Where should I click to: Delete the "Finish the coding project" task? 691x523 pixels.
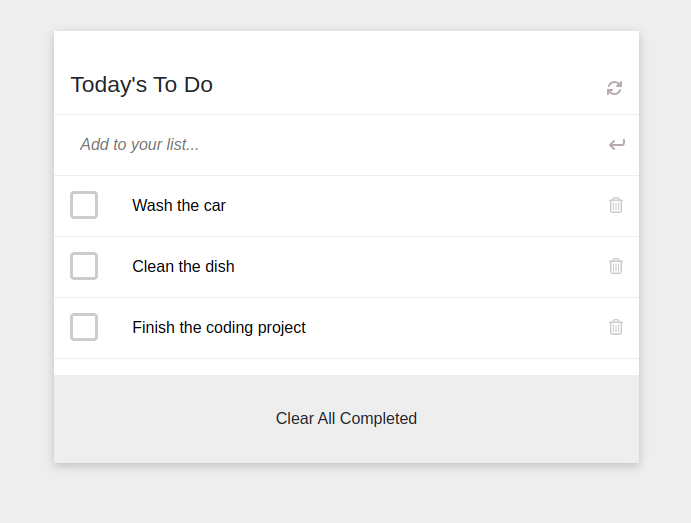616,327
